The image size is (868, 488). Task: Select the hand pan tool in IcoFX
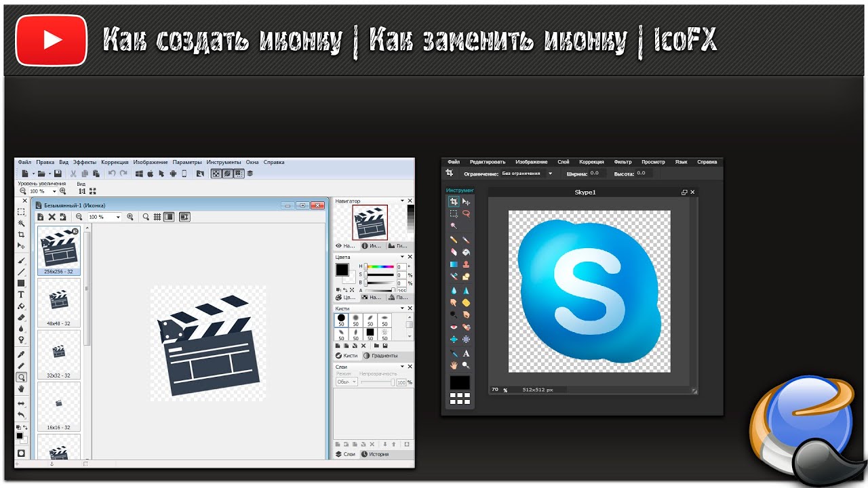[x=21, y=388]
